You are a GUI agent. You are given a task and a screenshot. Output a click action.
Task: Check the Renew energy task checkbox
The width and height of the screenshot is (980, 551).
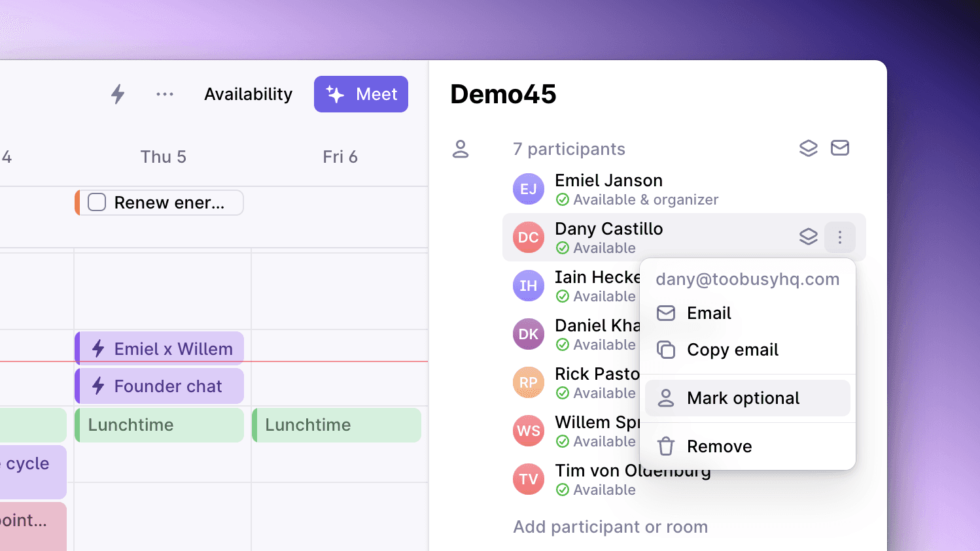(x=97, y=203)
